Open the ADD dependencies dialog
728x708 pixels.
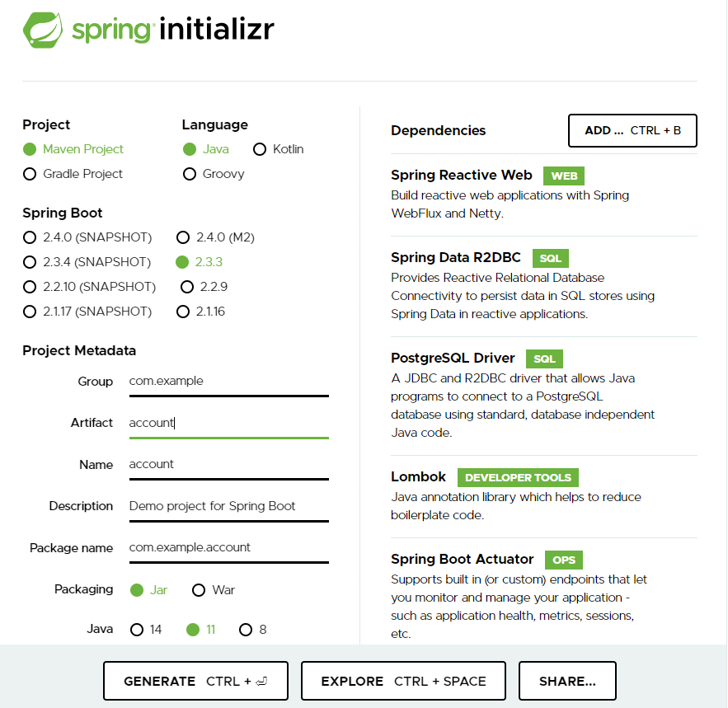click(x=632, y=130)
